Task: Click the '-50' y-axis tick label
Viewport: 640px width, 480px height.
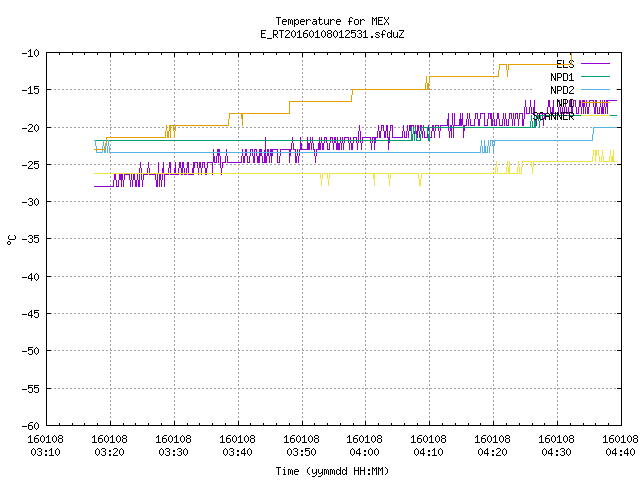Action: 31,351
